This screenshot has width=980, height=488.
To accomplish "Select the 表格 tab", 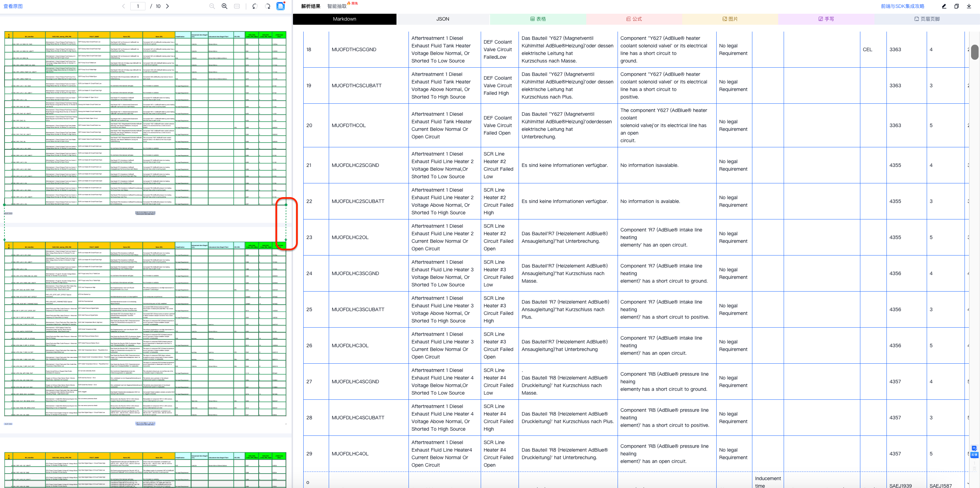I will (x=538, y=19).
